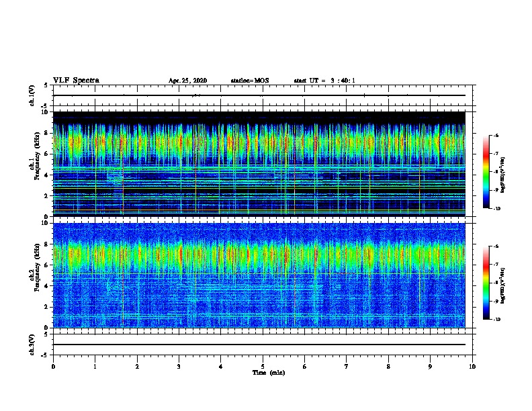Click the ch.2 color bar PSD unit label
Viewport: 532px width, 411px height.
pos(502,285)
